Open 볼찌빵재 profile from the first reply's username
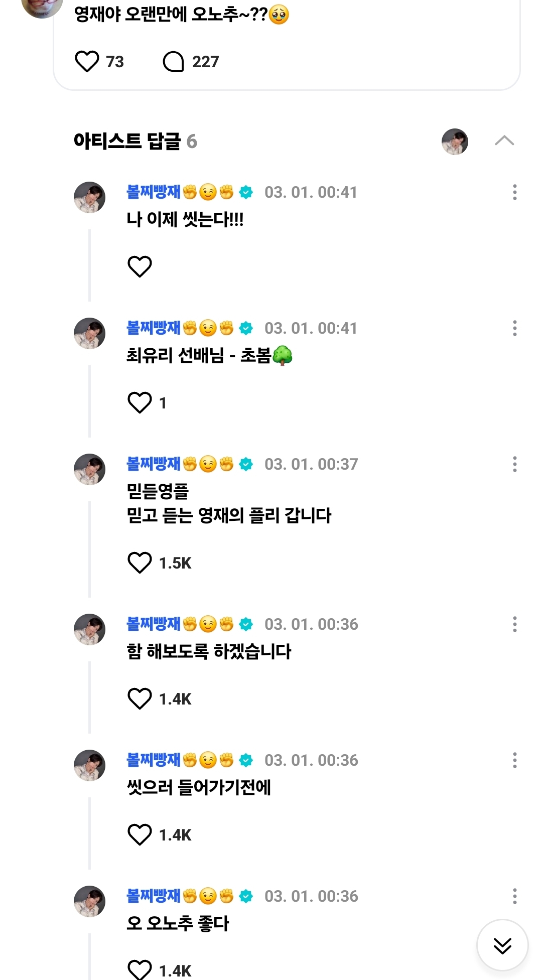 click(153, 192)
